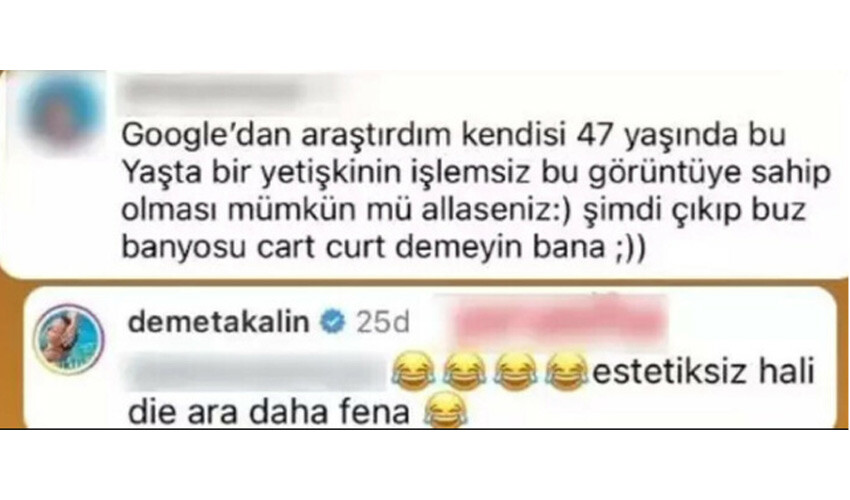Select the second laughing emoji in the reply

coord(464,371)
